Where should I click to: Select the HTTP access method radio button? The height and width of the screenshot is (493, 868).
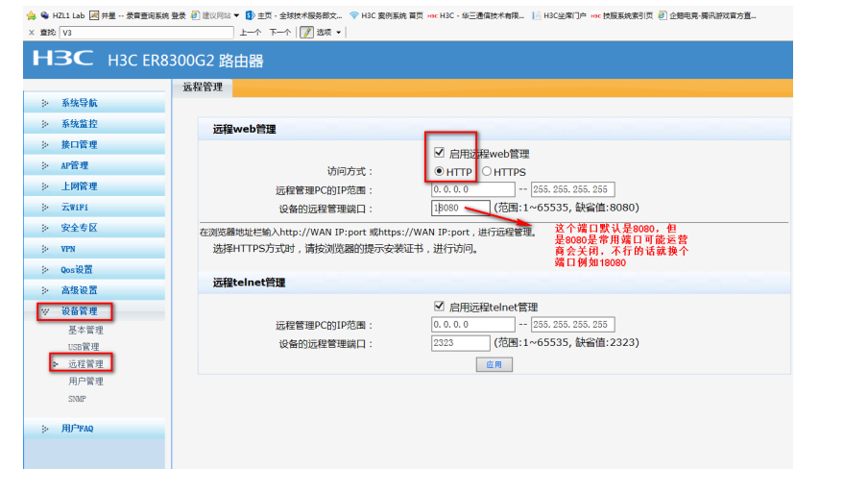(x=440, y=172)
